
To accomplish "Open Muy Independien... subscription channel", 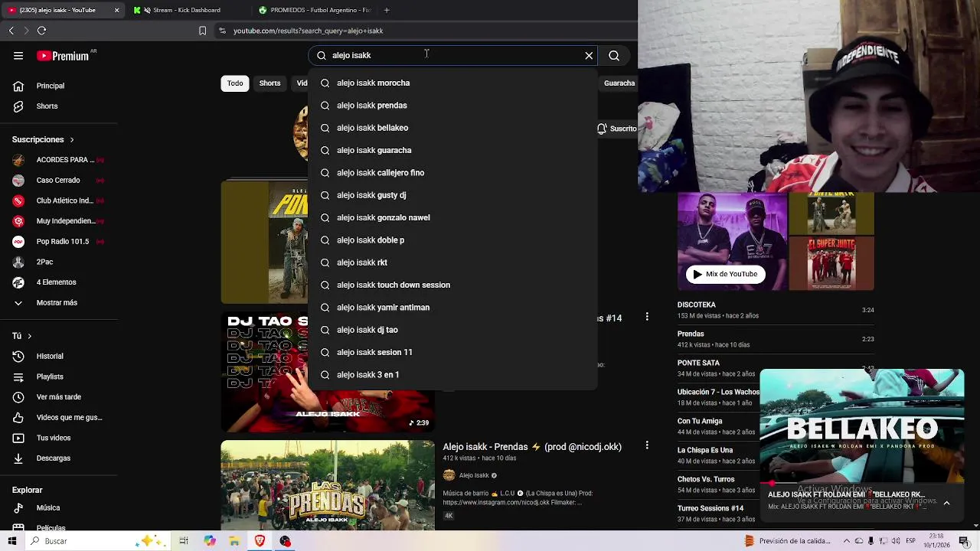I will (59, 221).
